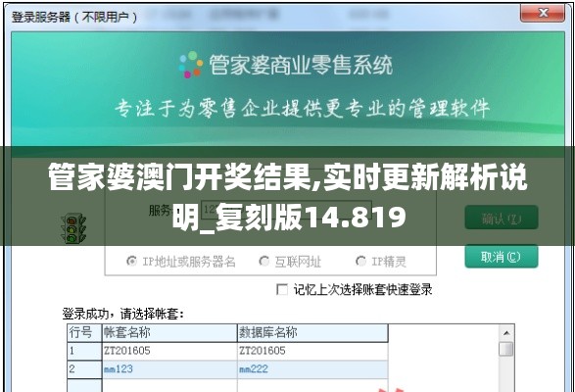Click the traffic light server icon
The height and width of the screenshot is (392, 575).
point(72,228)
